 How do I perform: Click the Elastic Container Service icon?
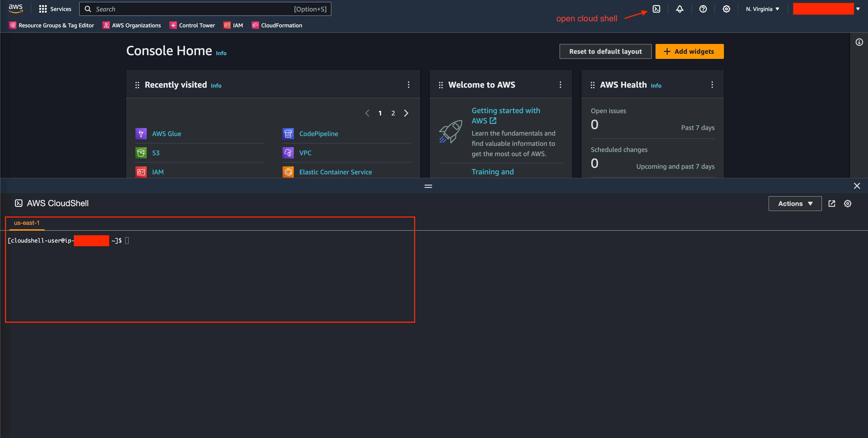tap(288, 172)
